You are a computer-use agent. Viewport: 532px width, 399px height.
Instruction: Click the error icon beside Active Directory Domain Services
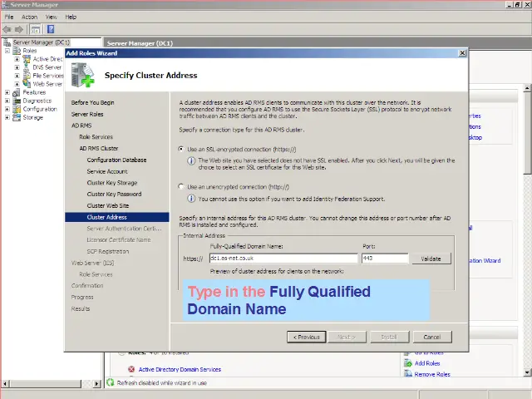click(131, 369)
